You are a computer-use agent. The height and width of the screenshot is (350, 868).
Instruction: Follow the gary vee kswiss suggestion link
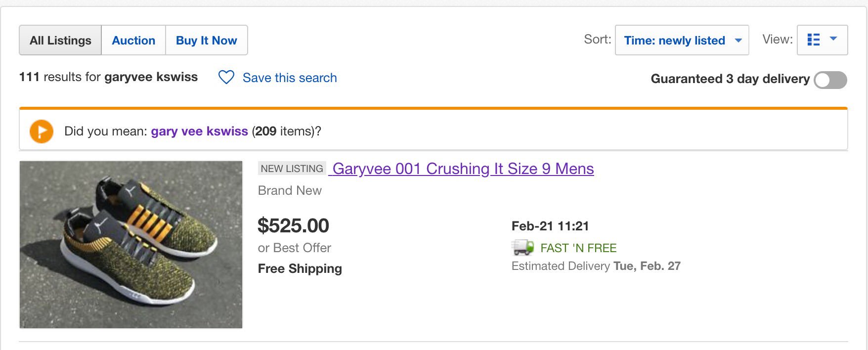[199, 131]
